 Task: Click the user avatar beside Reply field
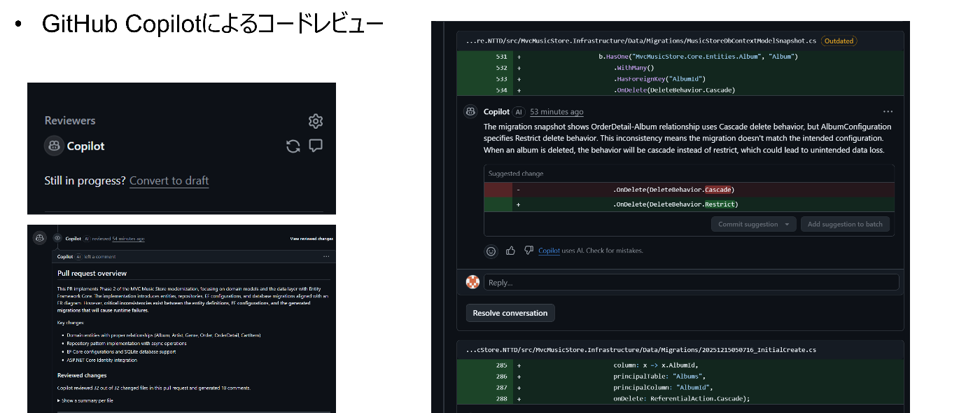[x=473, y=282]
